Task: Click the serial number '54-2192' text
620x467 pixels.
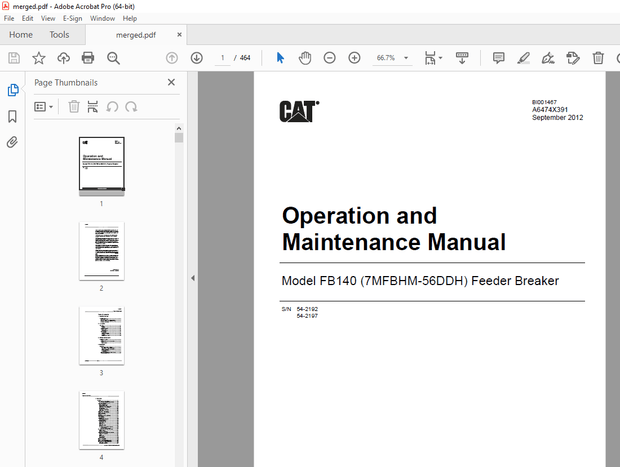Action: [307, 309]
